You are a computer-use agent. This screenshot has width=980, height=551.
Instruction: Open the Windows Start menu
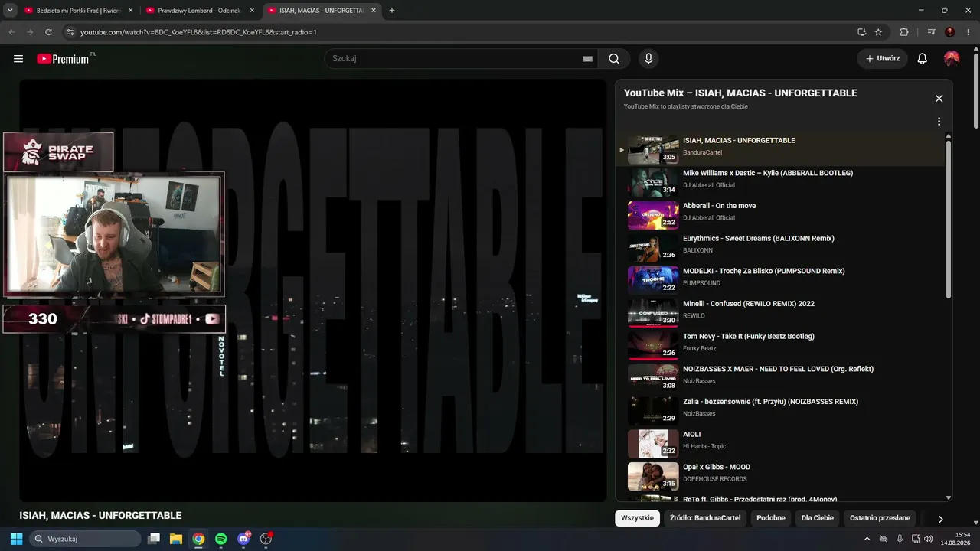click(16, 539)
